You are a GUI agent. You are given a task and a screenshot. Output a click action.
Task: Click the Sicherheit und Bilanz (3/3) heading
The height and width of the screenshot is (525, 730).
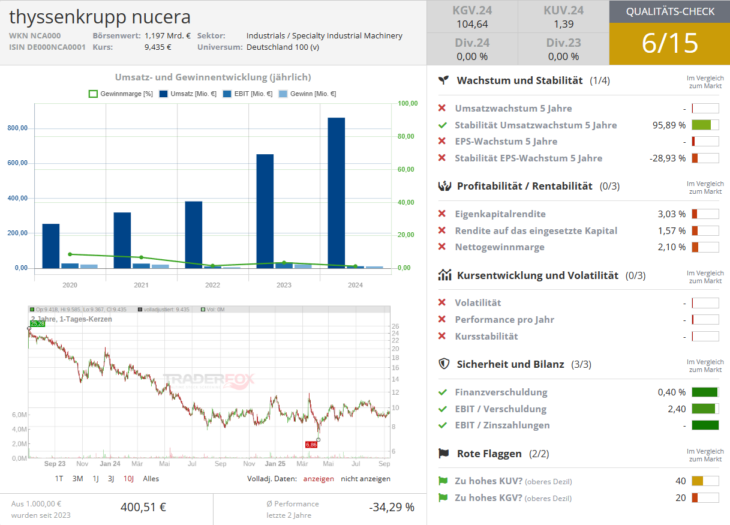point(524,364)
